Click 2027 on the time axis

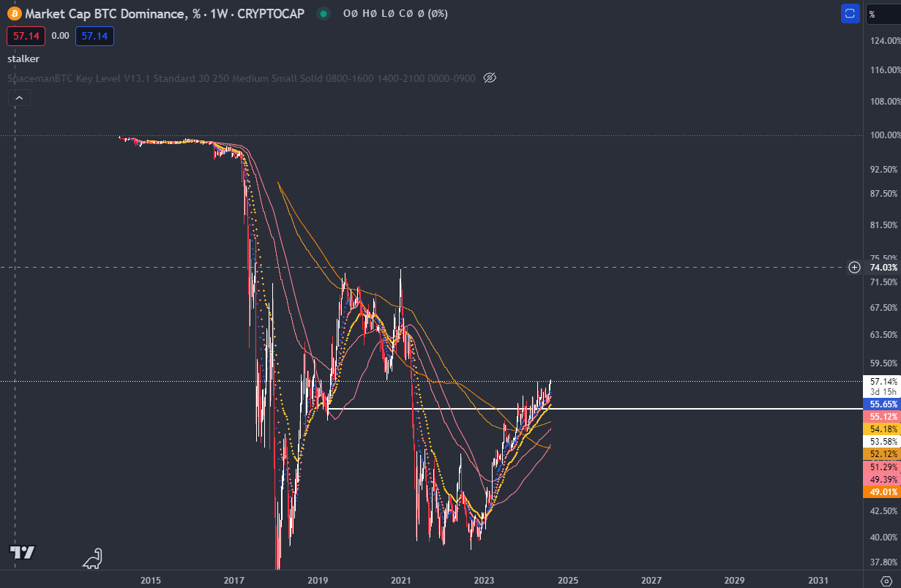(x=651, y=580)
